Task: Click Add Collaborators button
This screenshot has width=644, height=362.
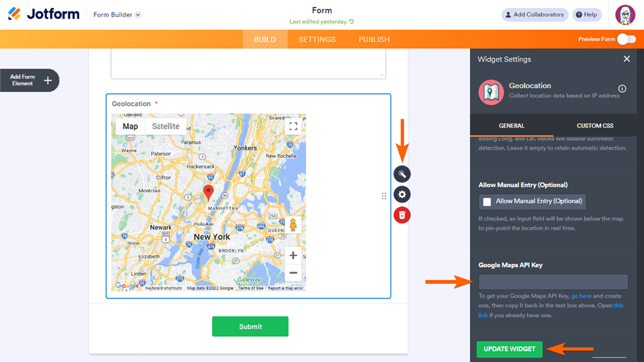Action: point(534,15)
